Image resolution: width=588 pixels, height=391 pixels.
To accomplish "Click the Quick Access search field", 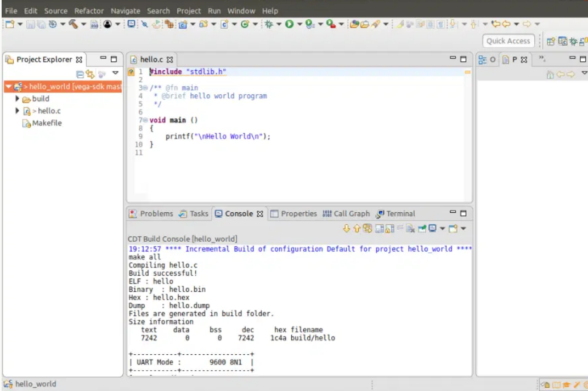I will pos(508,41).
